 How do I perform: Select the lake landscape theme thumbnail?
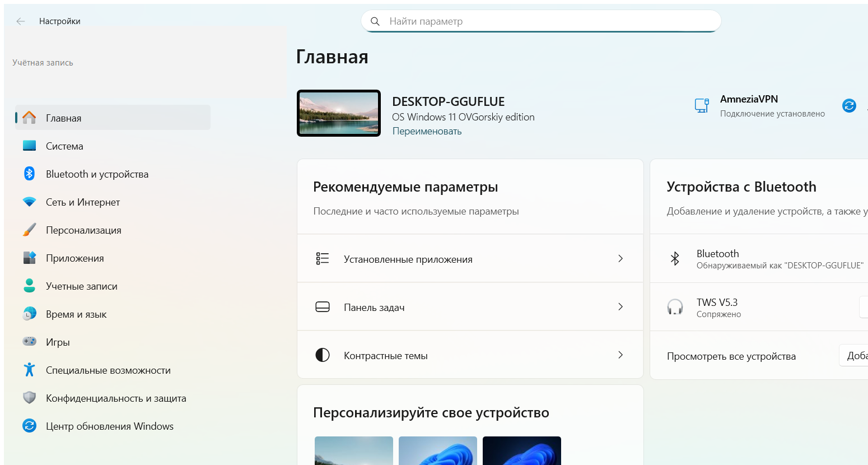pos(354,450)
